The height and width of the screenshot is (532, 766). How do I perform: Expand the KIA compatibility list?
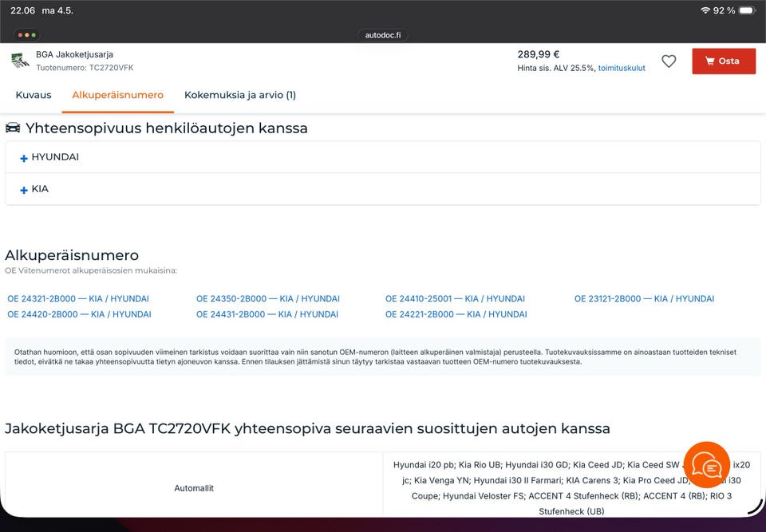[382, 189]
